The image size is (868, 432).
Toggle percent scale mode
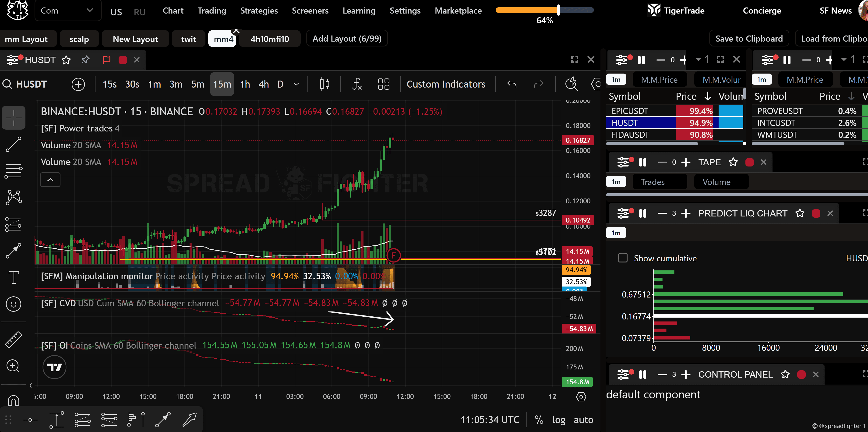click(x=539, y=420)
